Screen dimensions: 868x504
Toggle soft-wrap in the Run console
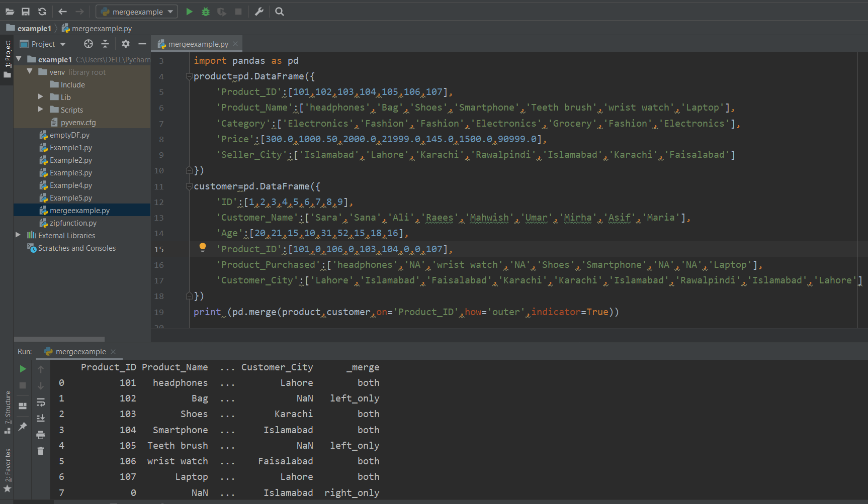click(41, 402)
